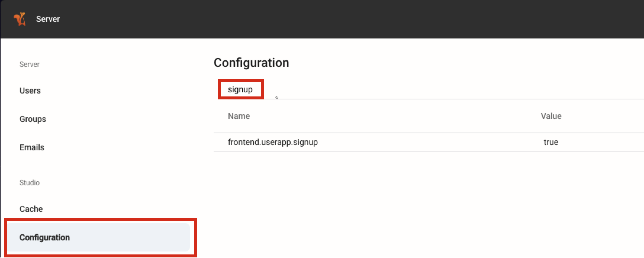Click the Studio section label in sidebar
Image resolution: width=644 pixels, height=258 pixels.
(29, 183)
